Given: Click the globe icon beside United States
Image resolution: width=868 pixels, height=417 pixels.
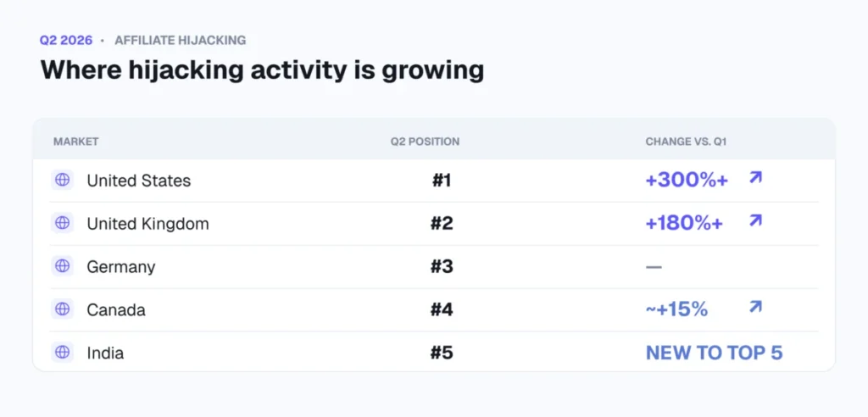Looking at the screenshot, I should tap(63, 180).
